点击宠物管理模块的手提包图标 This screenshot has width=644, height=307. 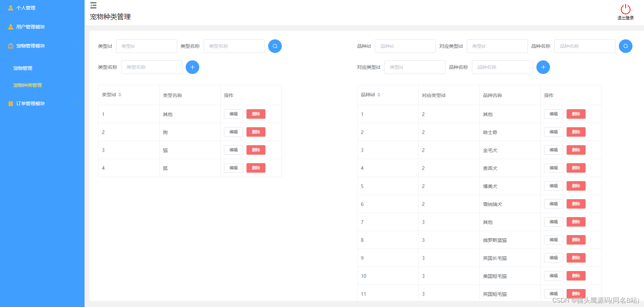[10, 45]
